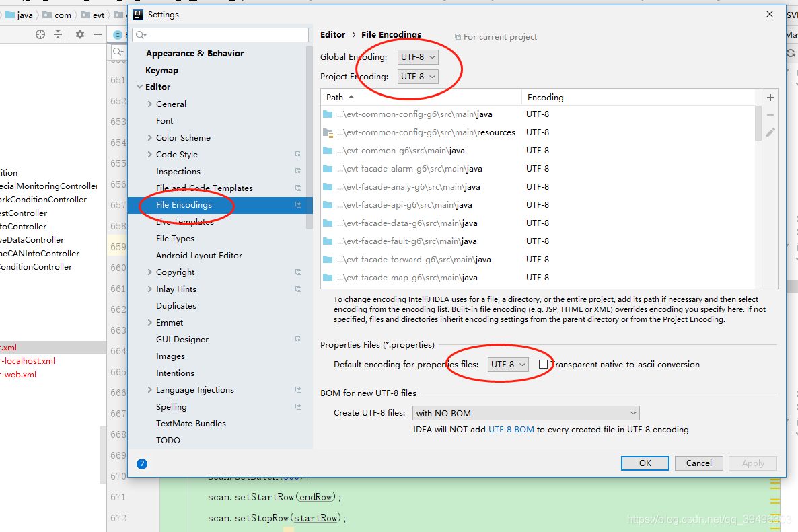Open the UTF-8 BOM link
The width and height of the screenshot is (798, 532).
(x=511, y=429)
